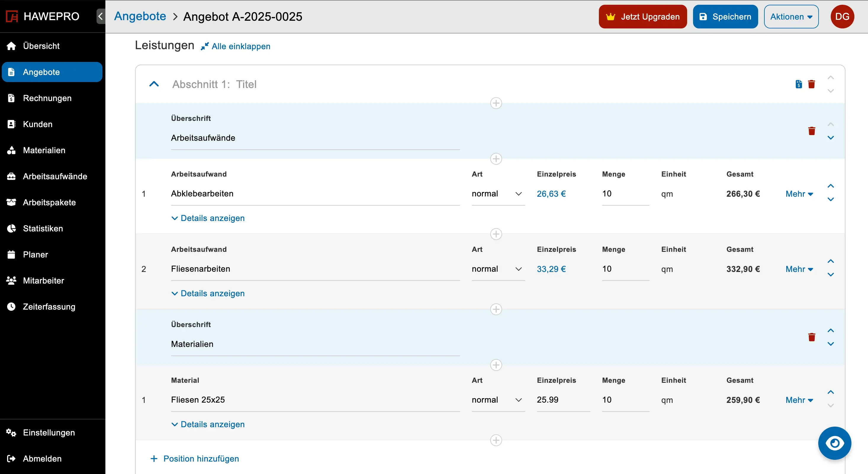Viewport: 868px width, 474px height.
Task: Open Mehr menu for Fliesenarbeiten
Action: point(799,269)
